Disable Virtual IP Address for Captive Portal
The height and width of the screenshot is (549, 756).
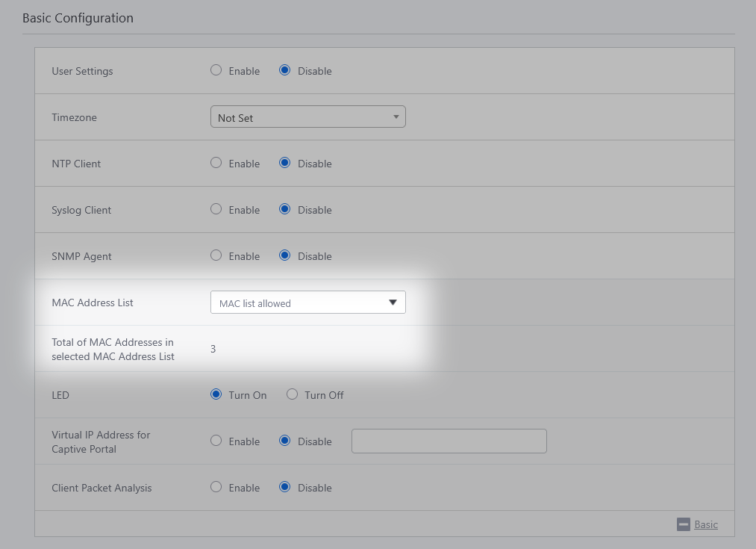tap(284, 441)
